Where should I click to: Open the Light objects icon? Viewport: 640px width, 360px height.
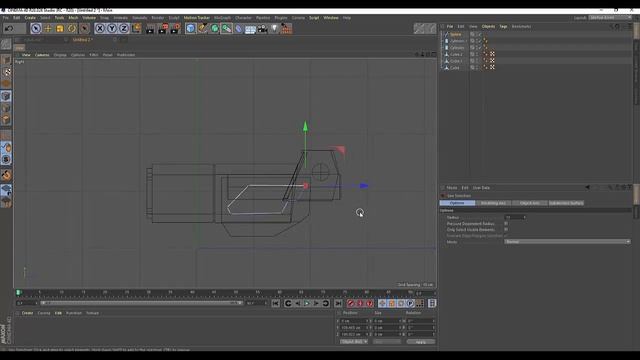click(x=274, y=28)
